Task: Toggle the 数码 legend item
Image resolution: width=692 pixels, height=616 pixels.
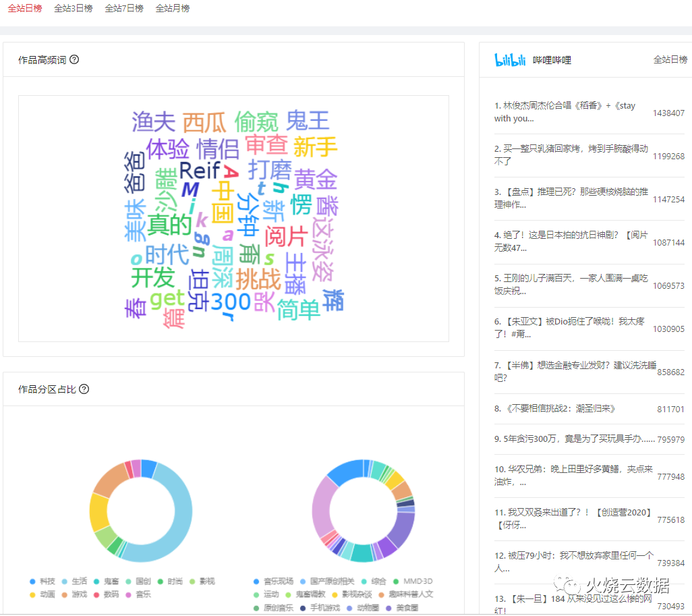Action: pos(107,594)
